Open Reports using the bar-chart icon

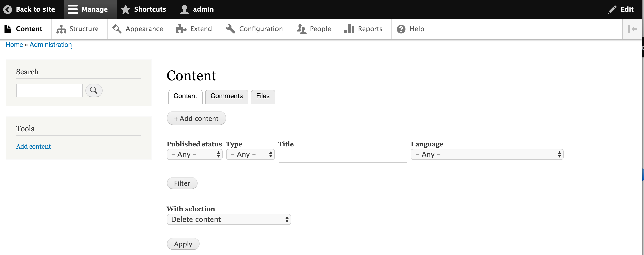349,29
